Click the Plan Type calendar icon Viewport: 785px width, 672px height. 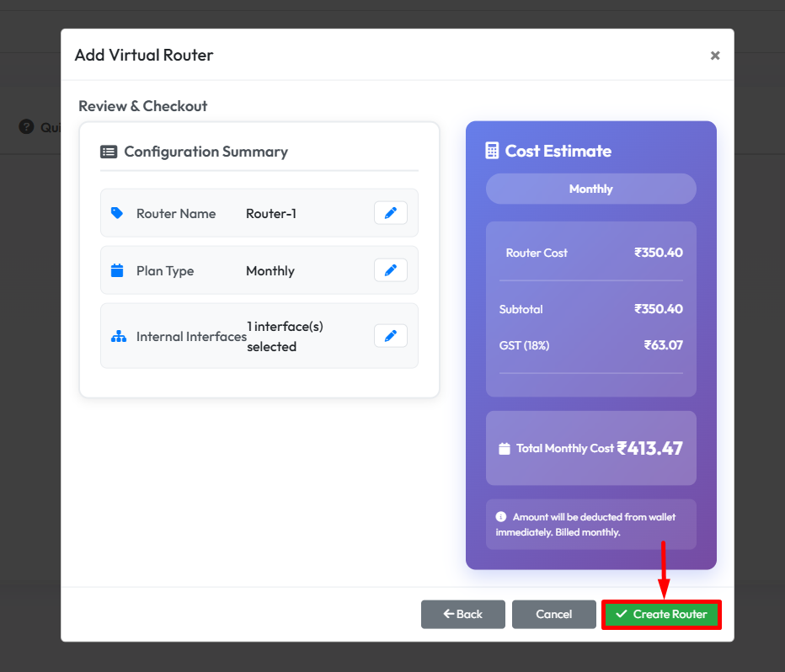(117, 271)
